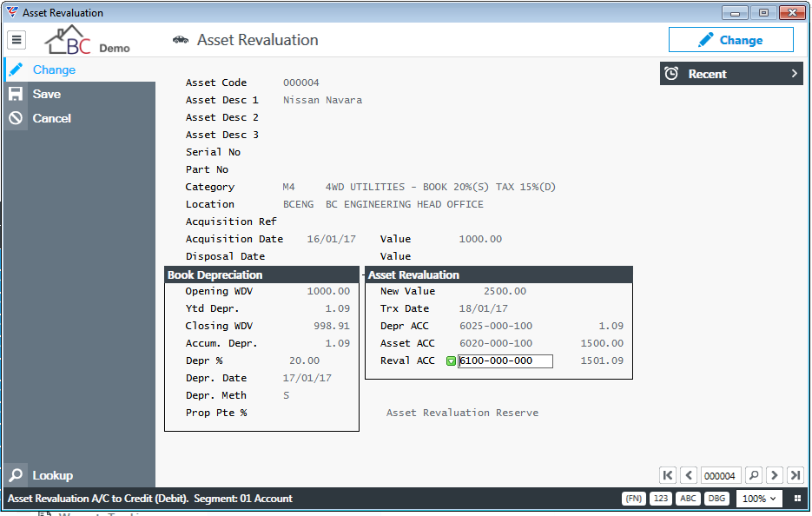Click Depr ACC 6025-000-100
Viewport: 812px width, 516px height.
click(x=496, y=326)
